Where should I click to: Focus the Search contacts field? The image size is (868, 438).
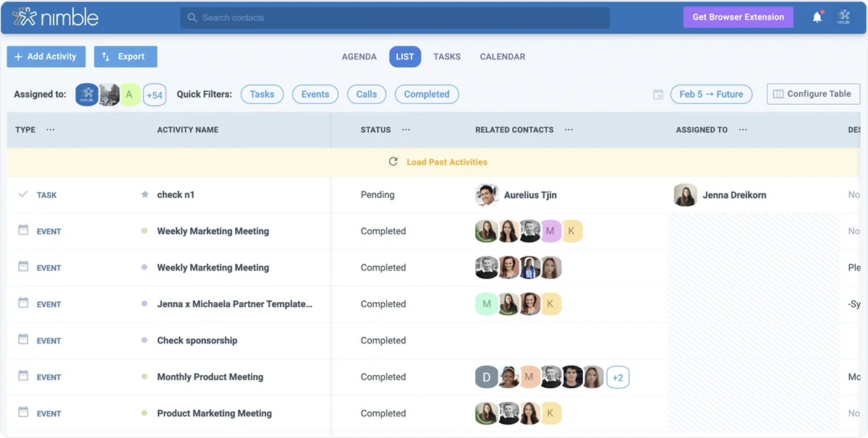395,17
